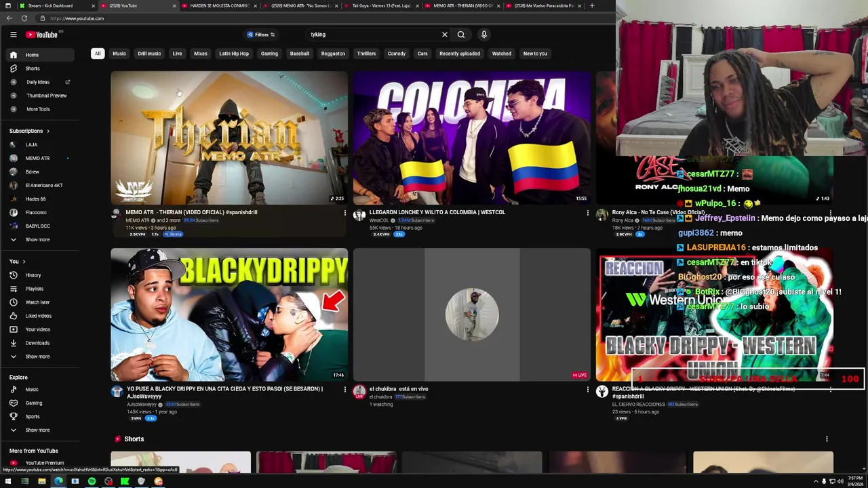The width and height of the screenshot is (868, 488).
Task: Select the Mixes filter chip
Action: [201, 54]
